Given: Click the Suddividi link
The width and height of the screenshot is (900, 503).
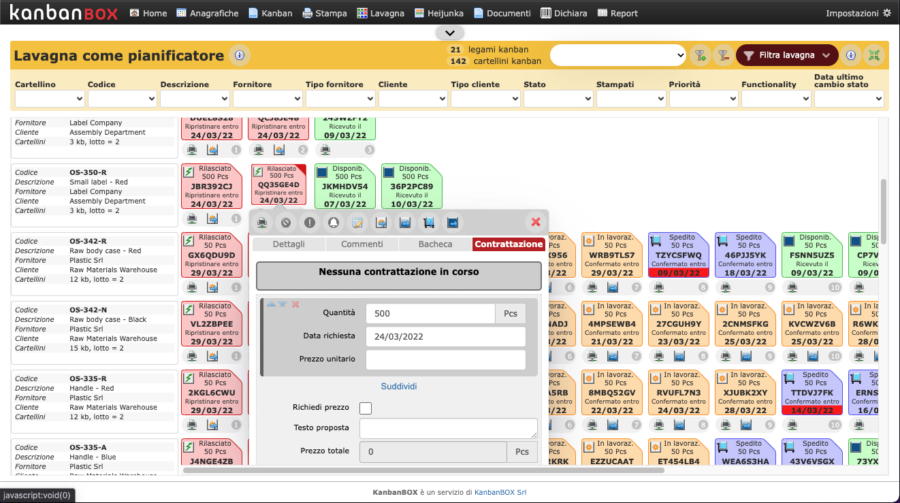Looking at the screenshot, I should click(x=399, y=386).
